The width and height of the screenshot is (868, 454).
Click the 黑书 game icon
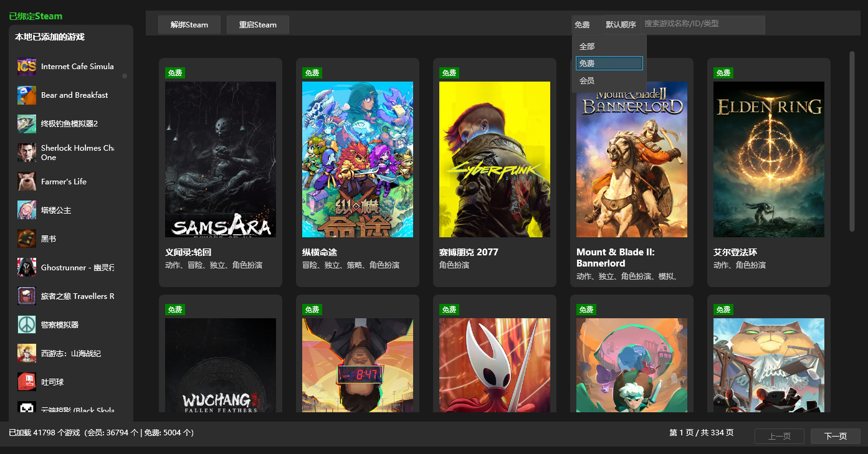[27, 239]
